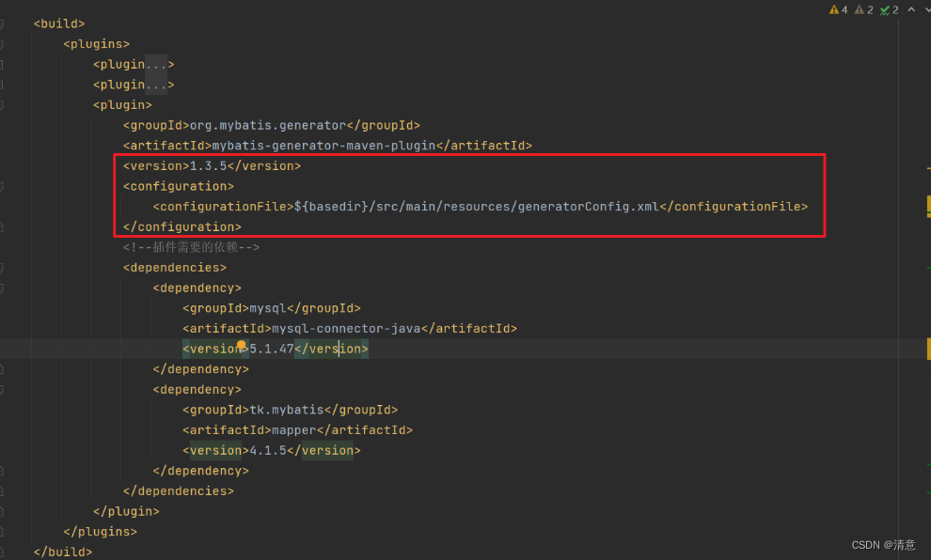Click the opening <dependencies> tag
Image resolution: width=931 pixels, height=560 pixels.
coord(175,268)
